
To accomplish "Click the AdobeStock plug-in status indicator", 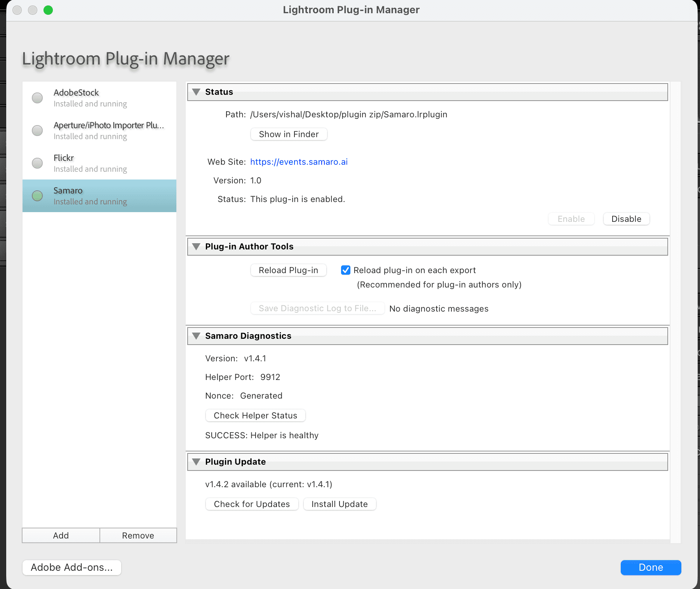I will pyautogui.click(x=37, y=98).
